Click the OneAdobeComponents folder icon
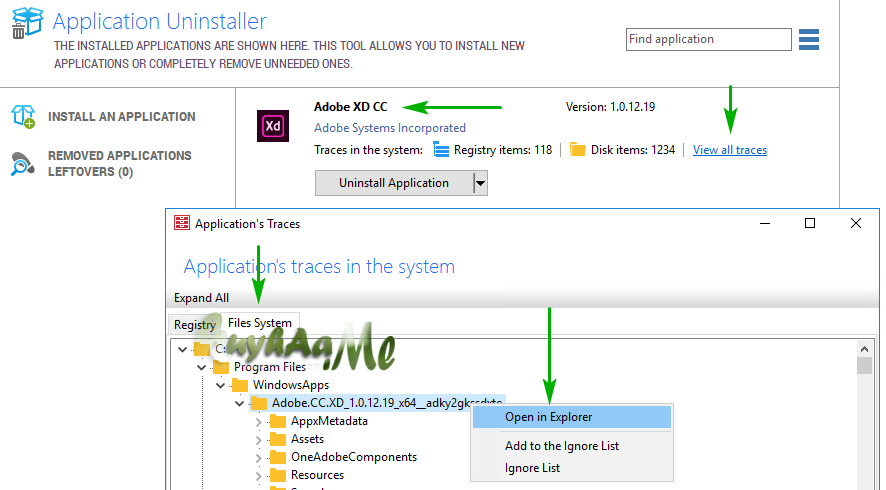The height and width of the screenshot is (490, 886). click(x=277, y=457)
